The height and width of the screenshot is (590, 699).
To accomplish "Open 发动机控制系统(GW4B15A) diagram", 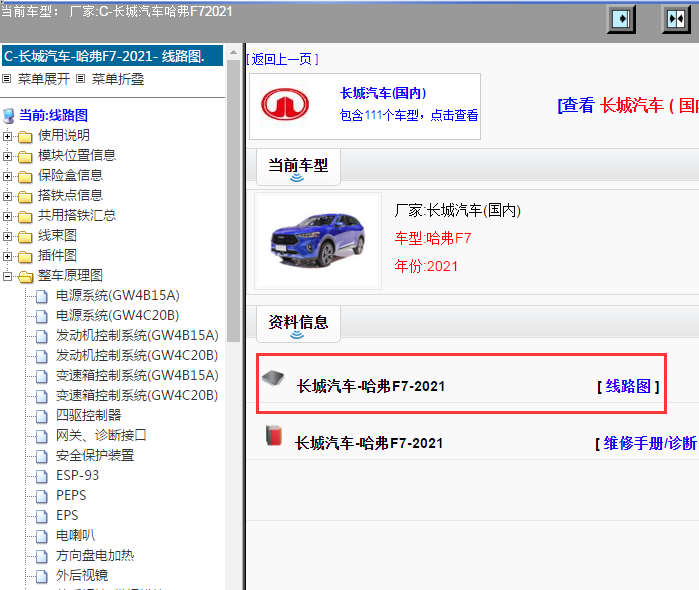I will [137, 336].
